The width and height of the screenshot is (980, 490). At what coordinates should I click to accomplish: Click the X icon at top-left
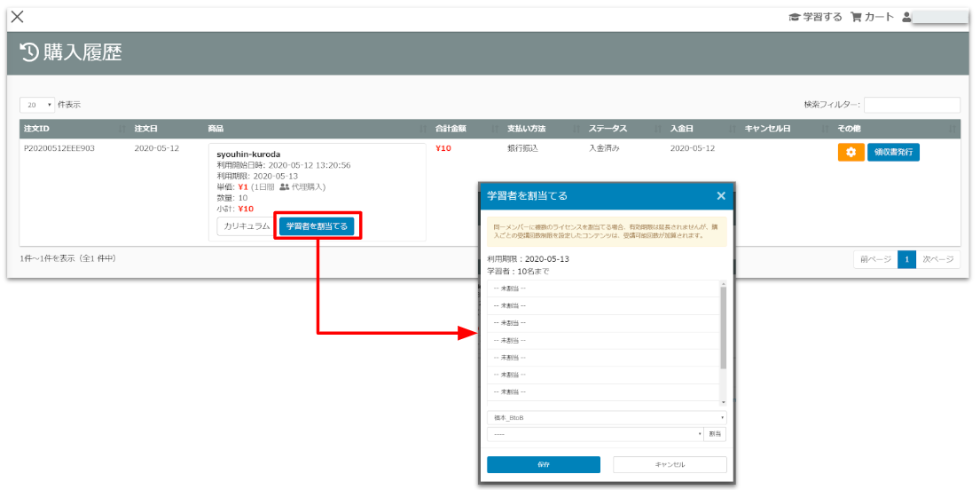tap(17, 17)
